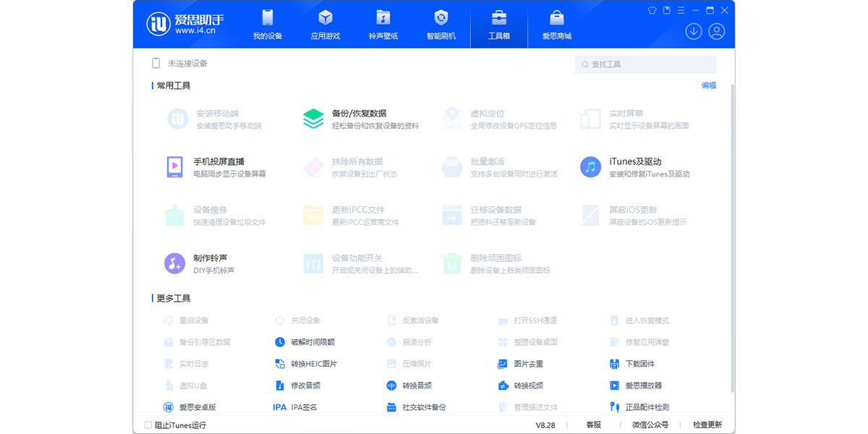The image size is (868, 434).
Task: Open 屏蔽iOS更新 tool
Action: click(634, 216)
